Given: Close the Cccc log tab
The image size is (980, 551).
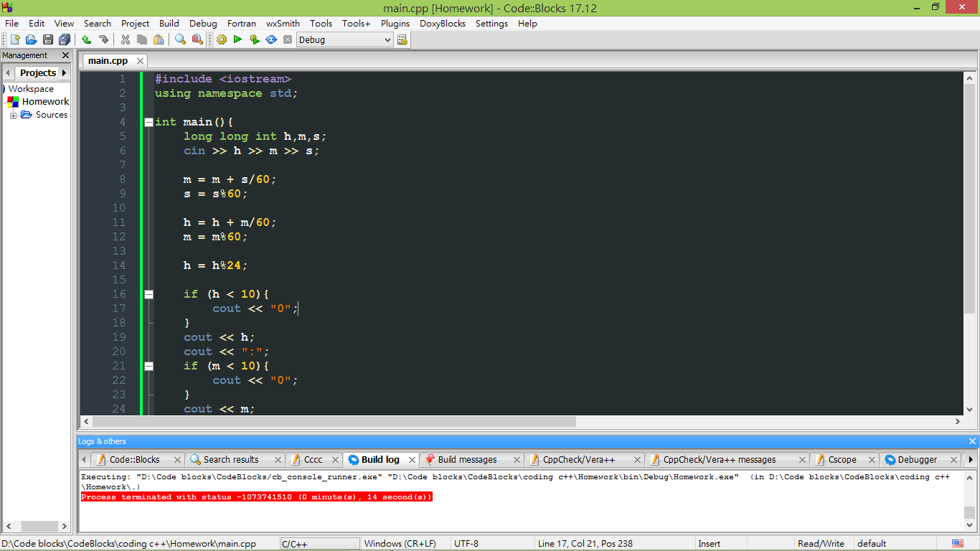Looking at the screenshot, I should pos(335,460).
